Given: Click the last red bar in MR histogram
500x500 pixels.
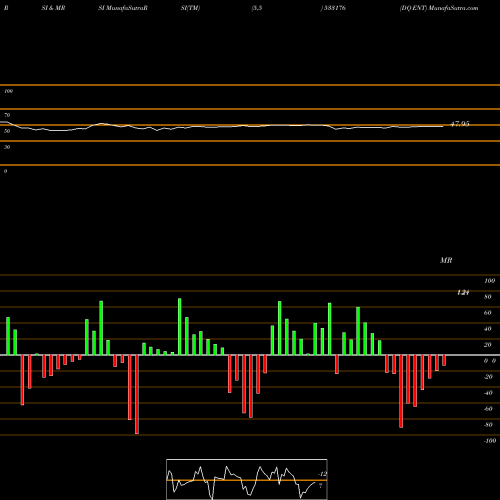Looking at the screenshot, I should coord(444,360).
